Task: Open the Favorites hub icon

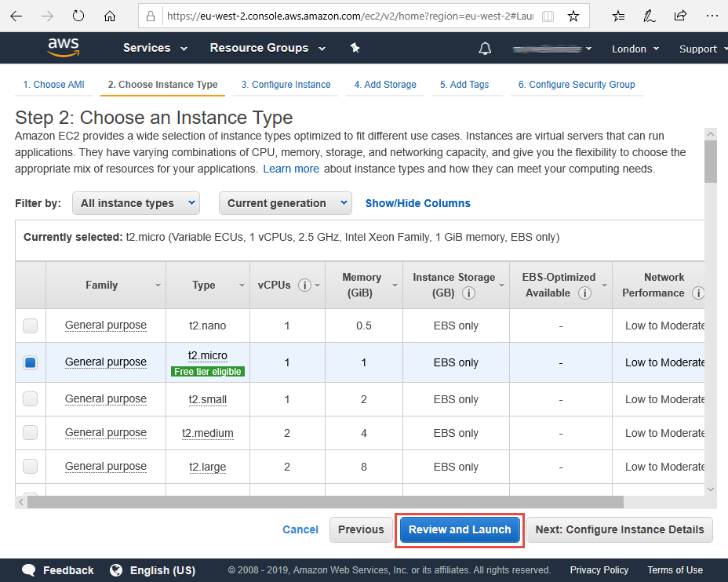Action: point(618,16)
